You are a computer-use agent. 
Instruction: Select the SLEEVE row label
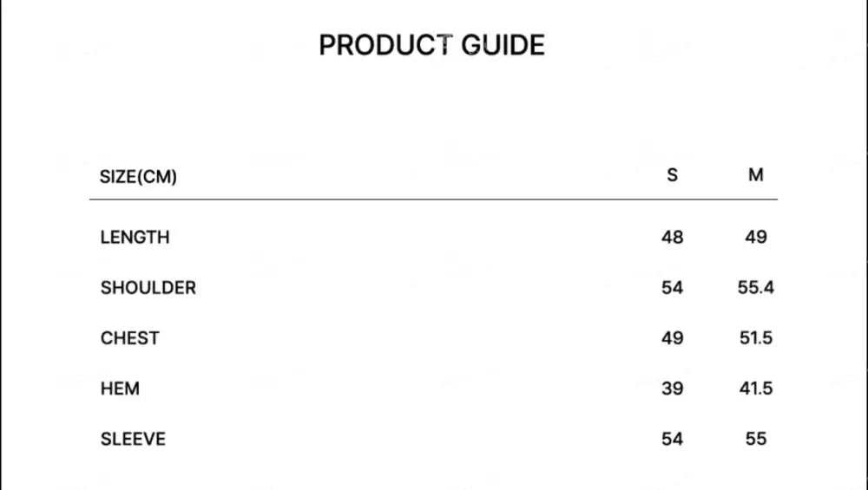(x=133, y=439)
